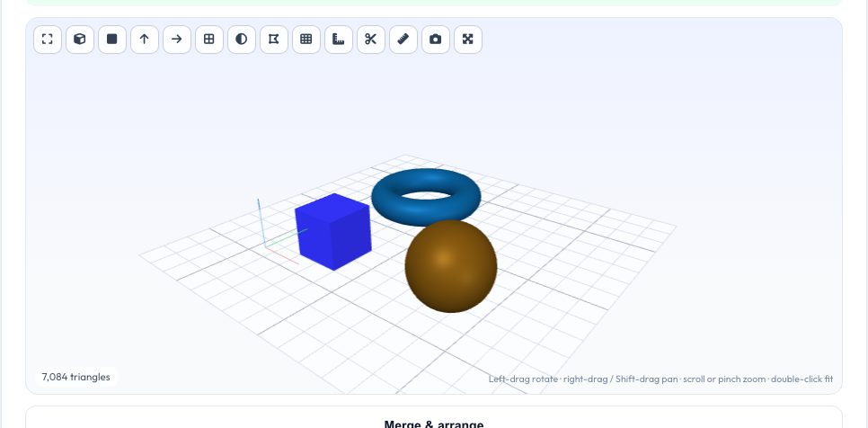This screenshot has width=868, height=428.
Task: Take a snapshot with the camera icon
Action: tap(436, 40)
